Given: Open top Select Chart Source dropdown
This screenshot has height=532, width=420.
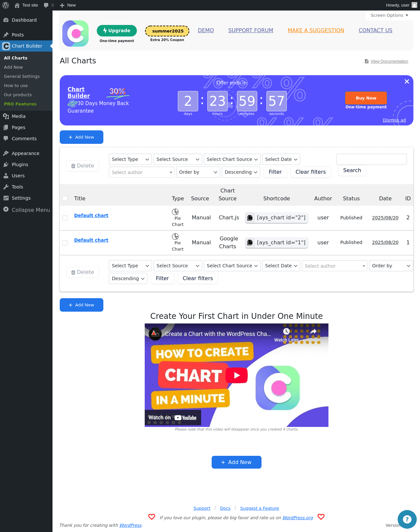Looking at the screenshot, I should point(232,159).
